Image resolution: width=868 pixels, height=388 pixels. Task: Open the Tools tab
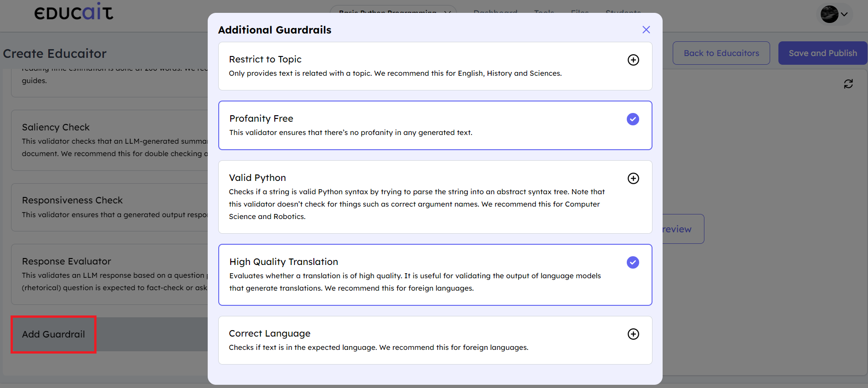coord(544,11)
